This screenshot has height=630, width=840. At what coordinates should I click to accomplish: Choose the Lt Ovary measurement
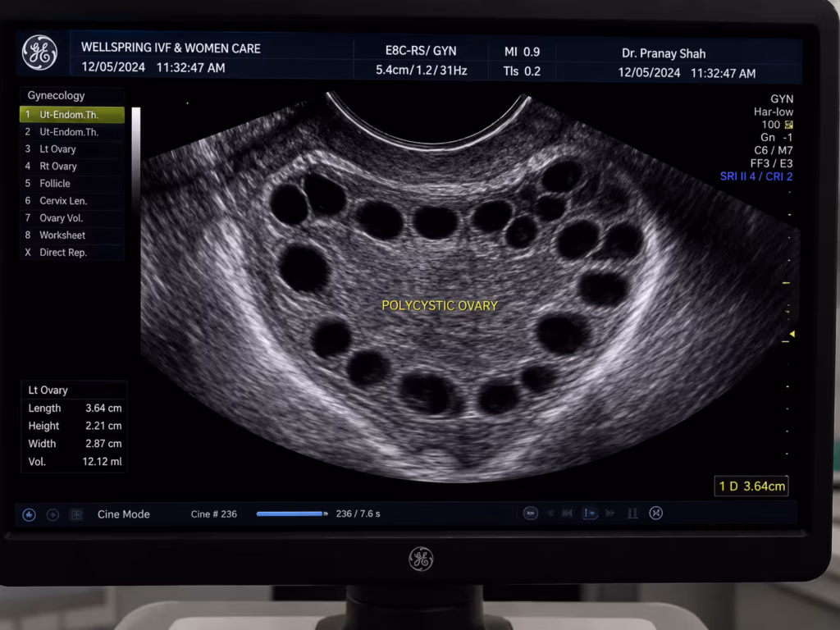tap(72, 149)
